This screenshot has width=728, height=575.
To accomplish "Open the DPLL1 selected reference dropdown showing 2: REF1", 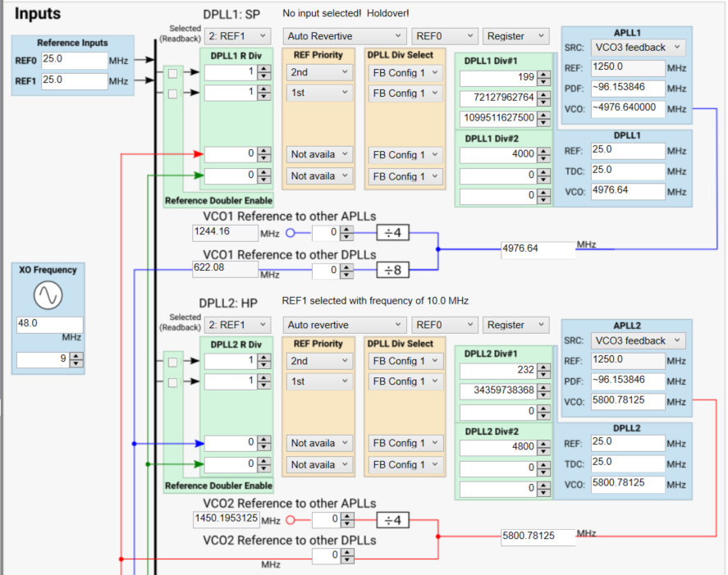I will [x=238, y=35].
